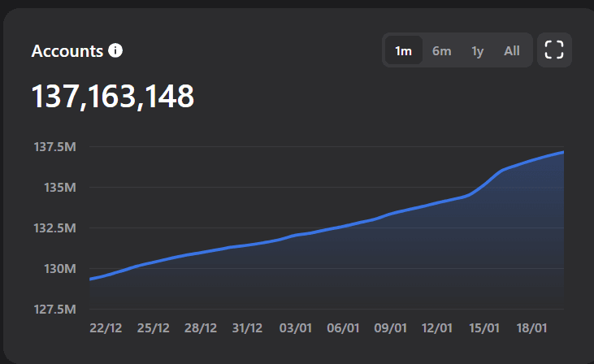594x364 pixels.
Task: Click the 137.5M y-axis label
Action: (56, 147)
